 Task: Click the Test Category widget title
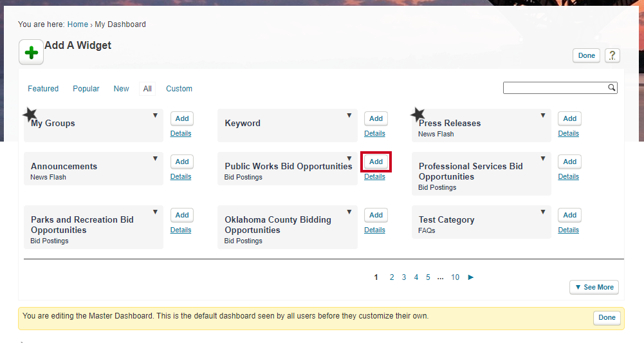(x=446, y=220)
